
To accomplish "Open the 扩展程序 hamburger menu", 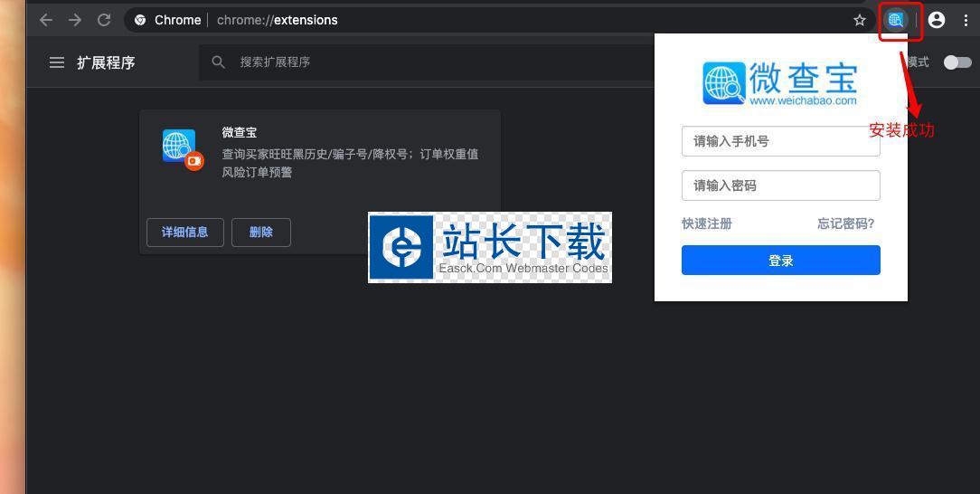I will (x=57, y=62).
